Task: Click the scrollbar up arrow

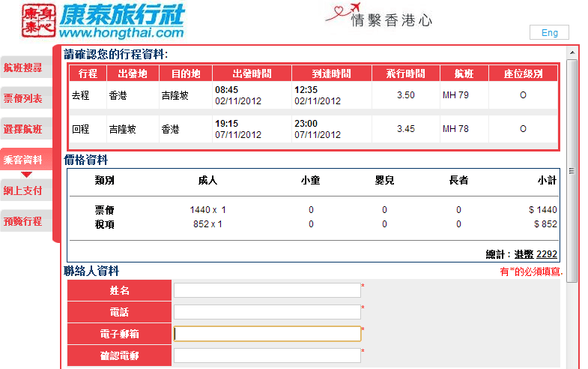Action: coord(572,52)
